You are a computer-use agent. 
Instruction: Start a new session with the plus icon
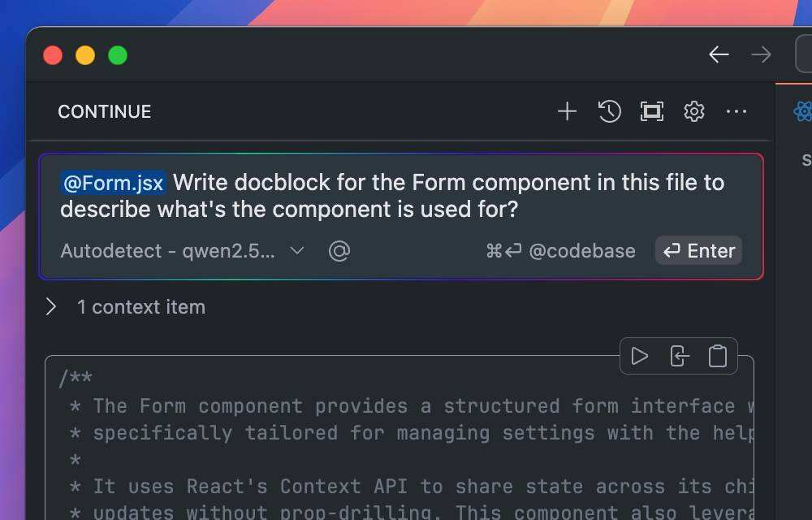(x=567, y=111)
